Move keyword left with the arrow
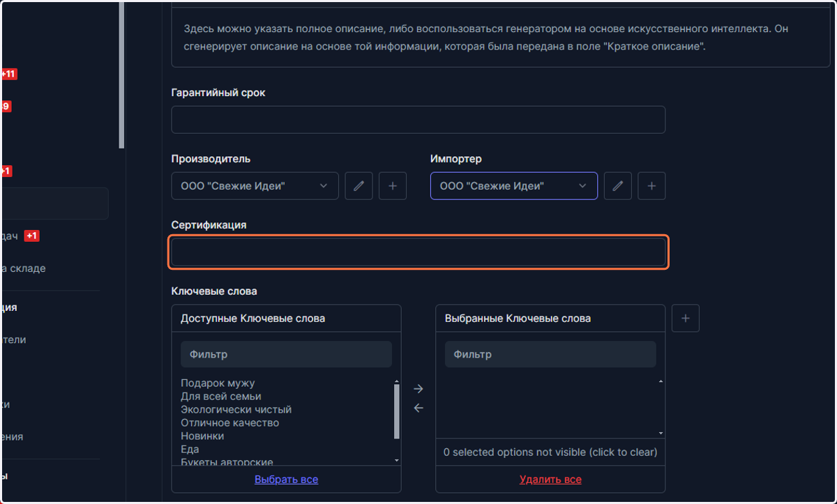837x504 pixels. [x=418, y=408]
